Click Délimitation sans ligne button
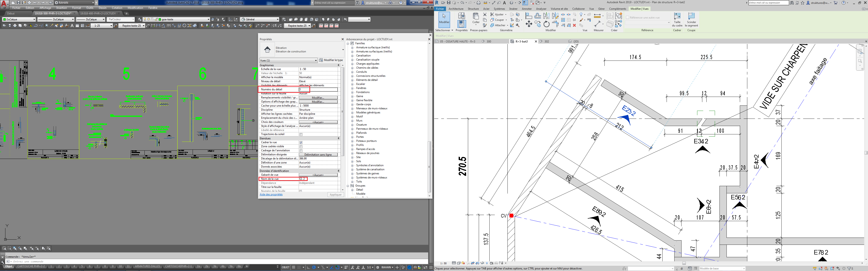This screenshot has height=271, width=868. pos(318,154)
